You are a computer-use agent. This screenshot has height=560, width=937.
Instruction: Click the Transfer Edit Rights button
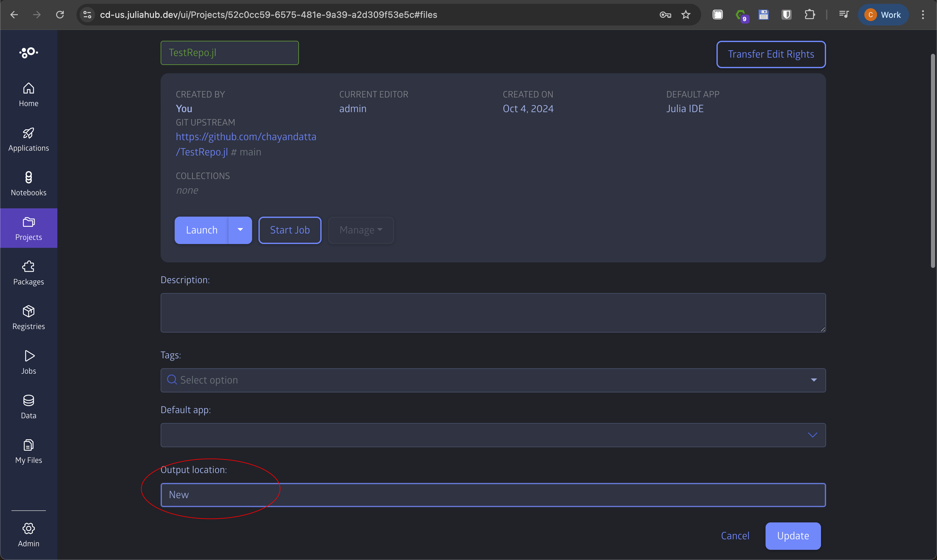(771, 54)
